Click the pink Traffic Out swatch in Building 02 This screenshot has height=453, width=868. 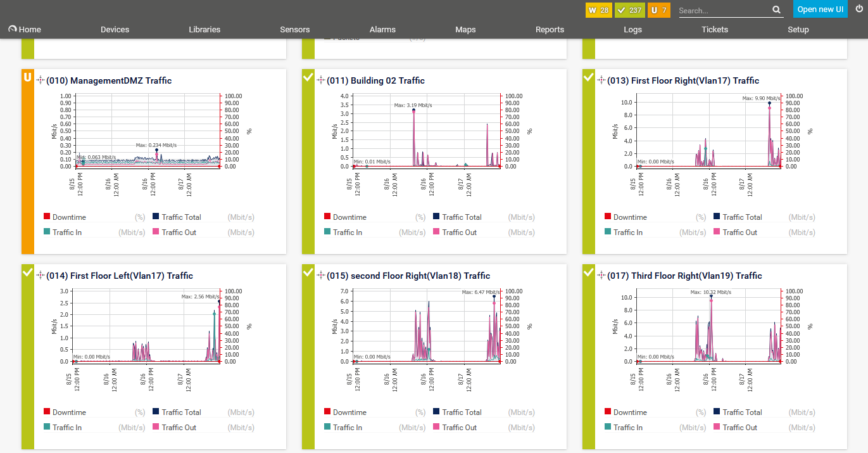point(437,233)
